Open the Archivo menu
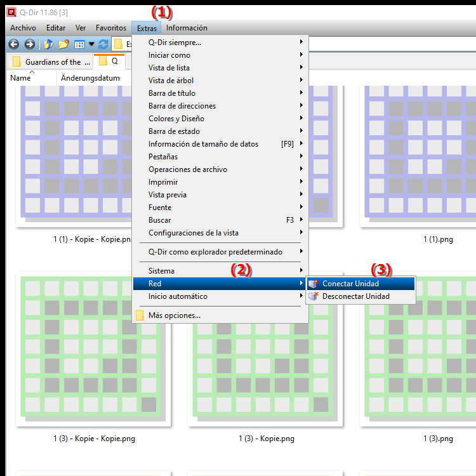This screenshot has height=476, width=476. [23, 28]
